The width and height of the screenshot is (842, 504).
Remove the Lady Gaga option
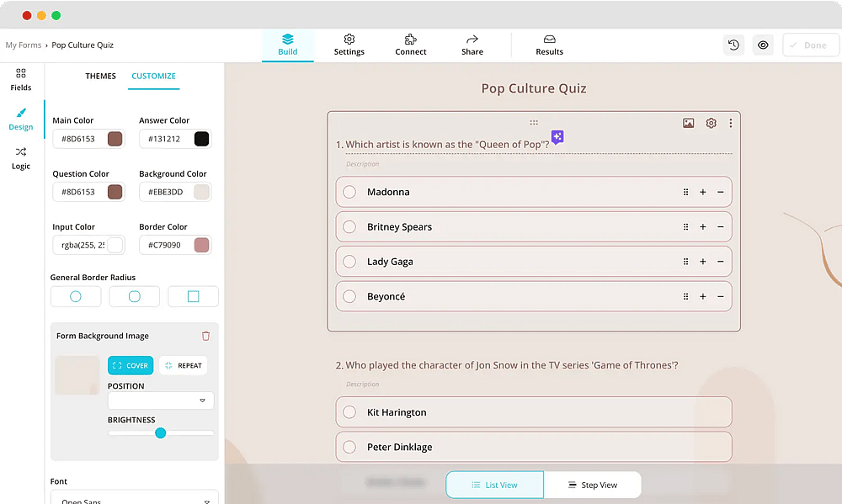click(x=721, y=262)
